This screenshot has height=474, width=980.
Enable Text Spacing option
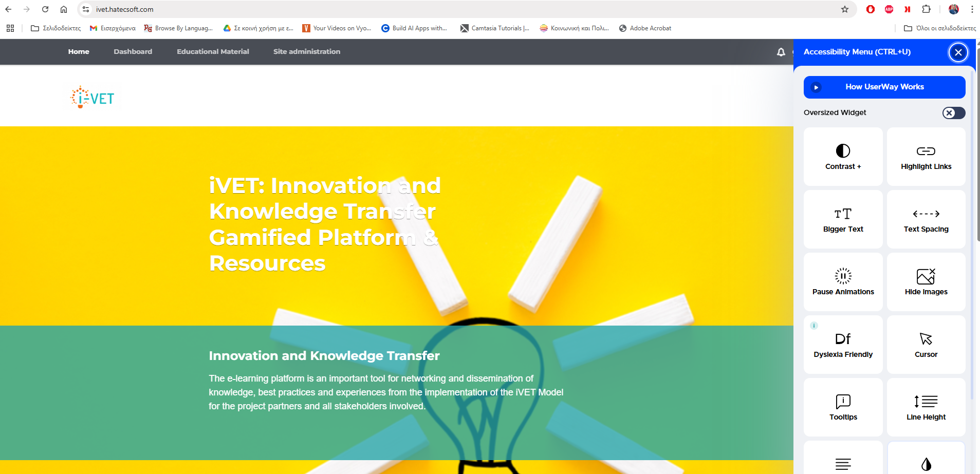(926, 219)
